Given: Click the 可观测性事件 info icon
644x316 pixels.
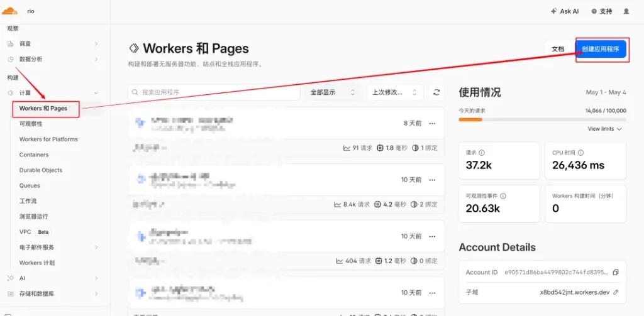Looking at the screenshot, I should tap(503, 196).
